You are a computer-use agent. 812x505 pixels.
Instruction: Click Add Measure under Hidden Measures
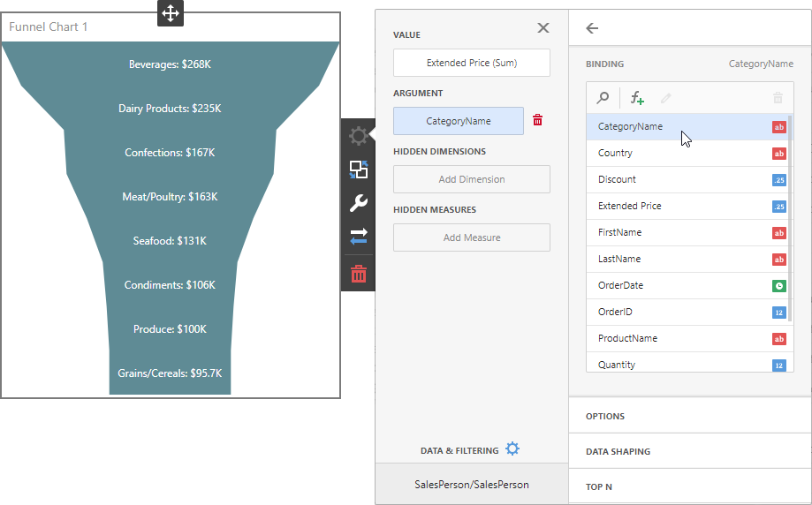point(472,237)
